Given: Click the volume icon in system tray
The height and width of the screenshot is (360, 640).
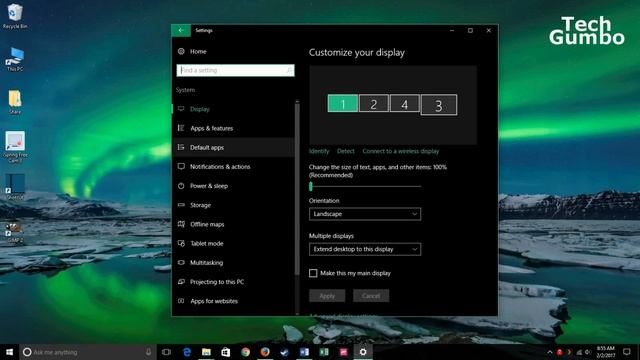Looking at the screenshot, I should tap(588, 352).
